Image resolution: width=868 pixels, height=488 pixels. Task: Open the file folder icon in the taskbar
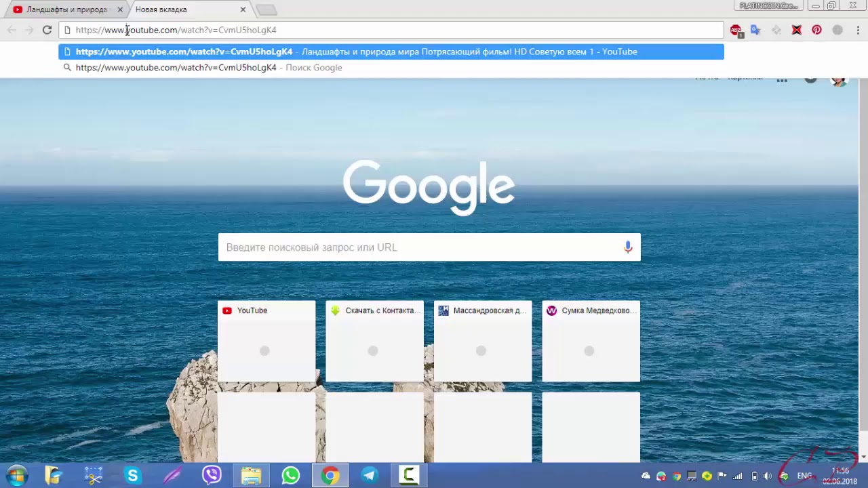[251, 476]
